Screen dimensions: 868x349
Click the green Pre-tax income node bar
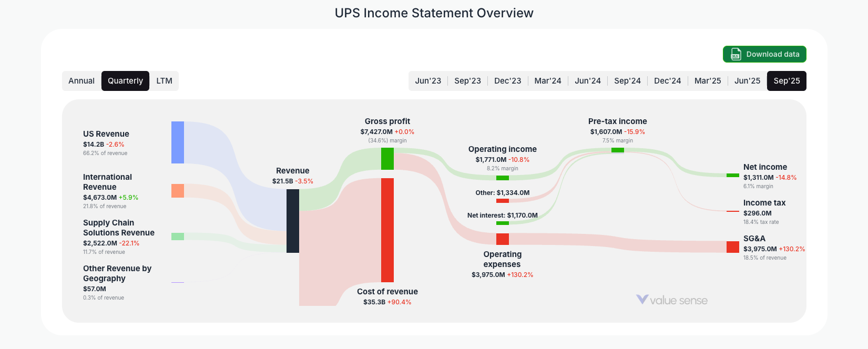click(617, 150)
